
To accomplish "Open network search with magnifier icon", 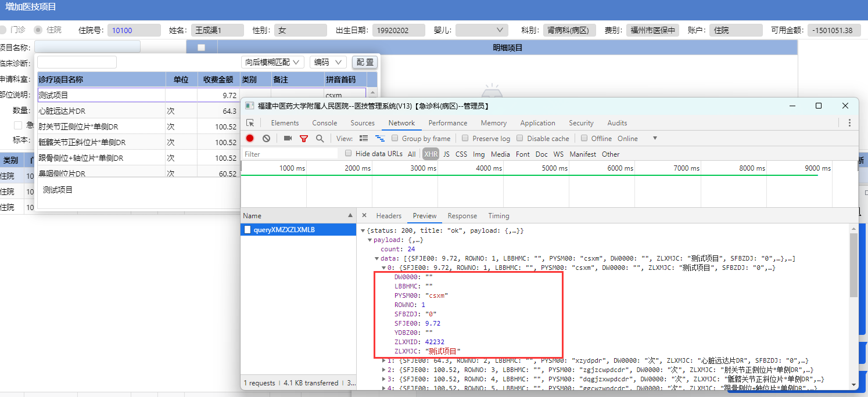I will [x=320, y=138].
